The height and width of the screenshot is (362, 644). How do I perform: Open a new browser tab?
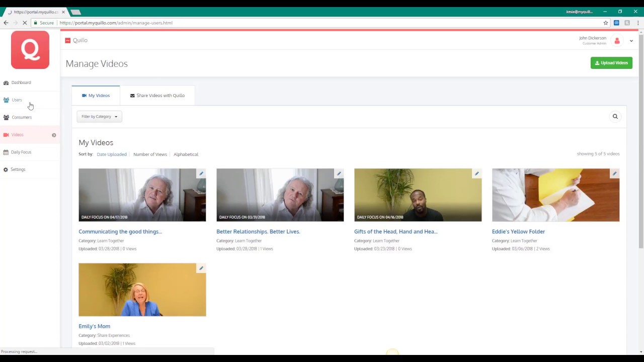pyautogui.click(x=75, y=12)
